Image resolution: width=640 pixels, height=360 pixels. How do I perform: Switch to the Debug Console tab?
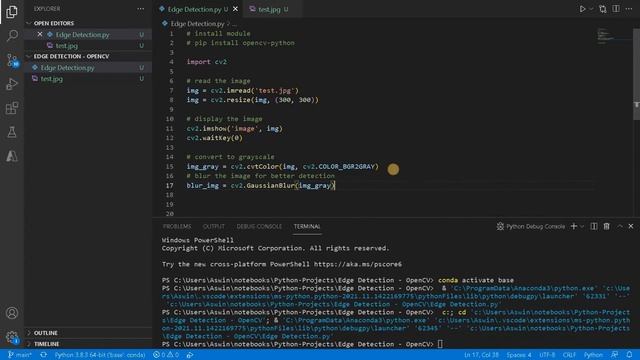click(x=259, y=227)
